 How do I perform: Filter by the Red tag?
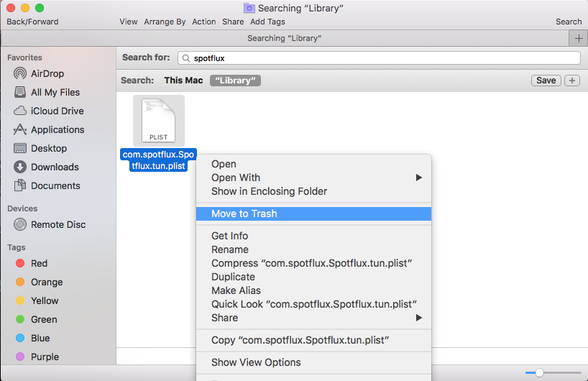click(x=32, y=263)
